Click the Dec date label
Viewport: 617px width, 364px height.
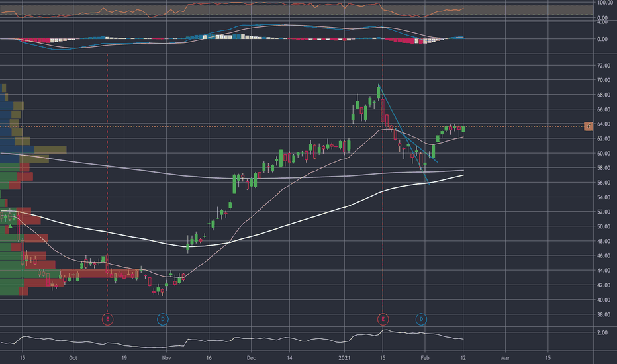click(251, 357)
